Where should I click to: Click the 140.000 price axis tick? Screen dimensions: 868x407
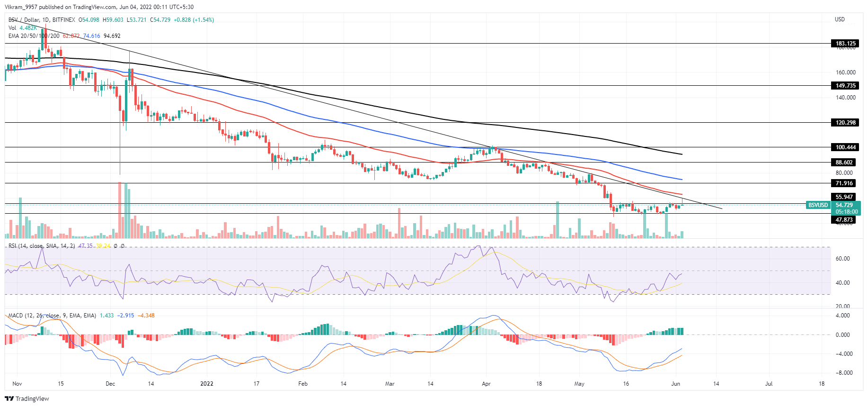(846, 98)
